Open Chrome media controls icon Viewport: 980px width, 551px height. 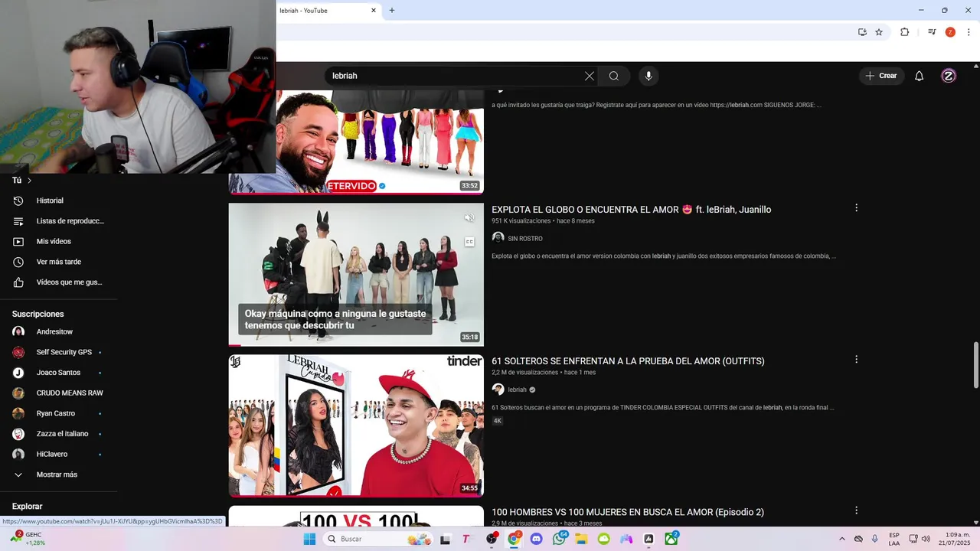[932, 32]
